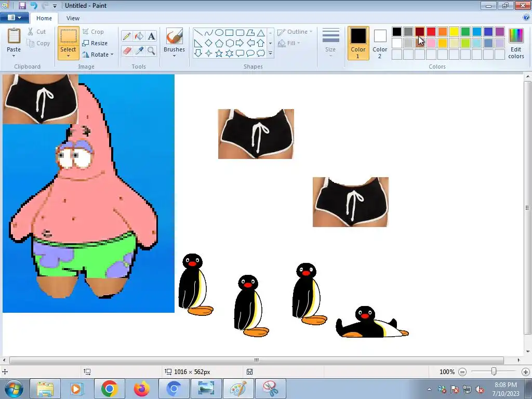Pick the rose pink color swatch

[431, 43]
